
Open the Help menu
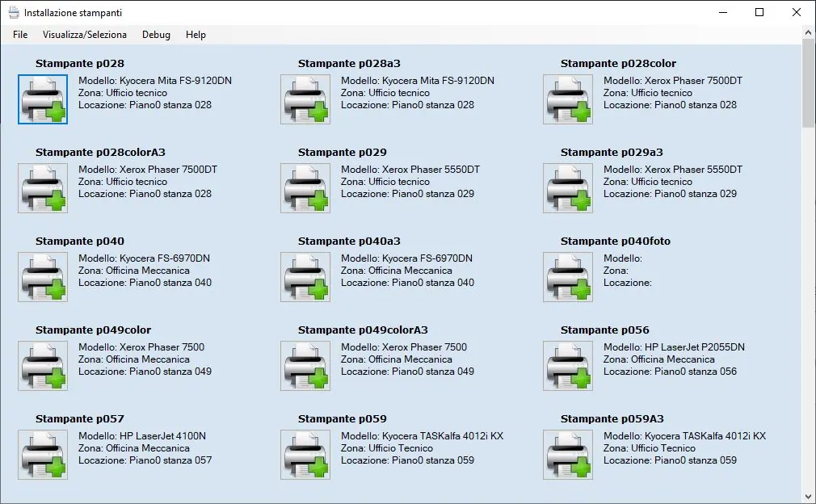196,35
